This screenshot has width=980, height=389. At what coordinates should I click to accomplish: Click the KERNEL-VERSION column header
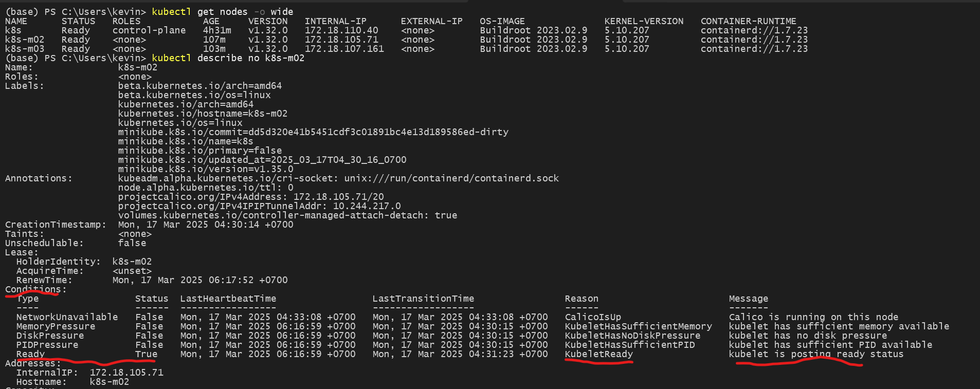(x=644, y=21)
